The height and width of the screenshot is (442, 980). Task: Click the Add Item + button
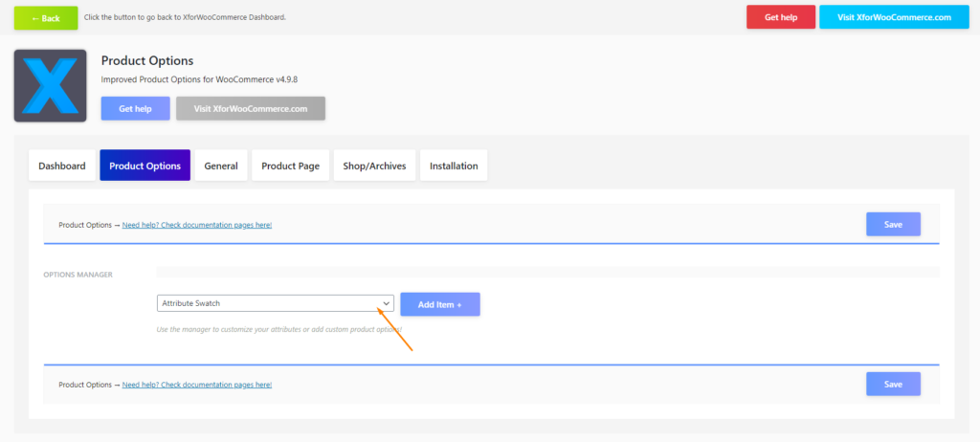[440, 304]
